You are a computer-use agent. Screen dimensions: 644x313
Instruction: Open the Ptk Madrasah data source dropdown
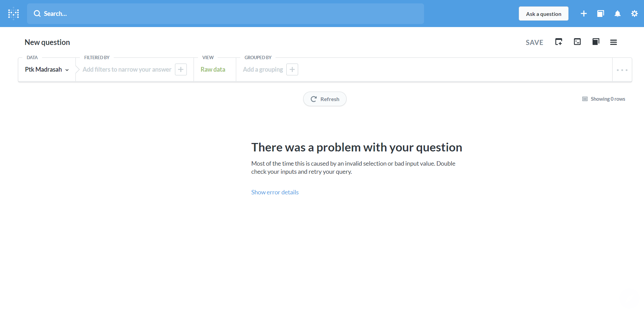click(x=47, y=69)
